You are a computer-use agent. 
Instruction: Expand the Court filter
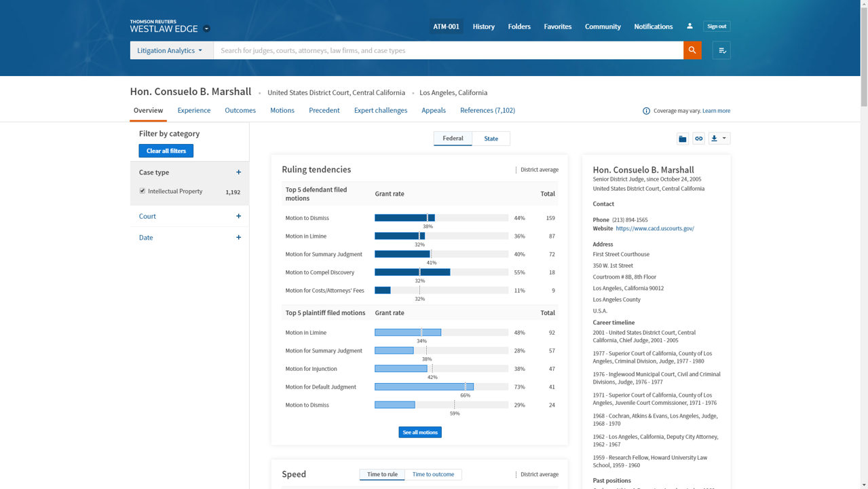[238, 216]
